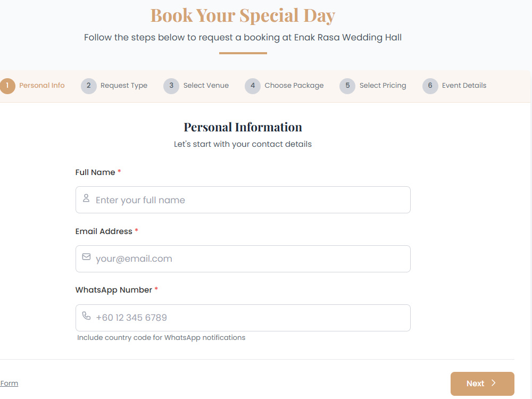Click the step 3 circle icon
This screenshot has height=399, width=532.
click(171, 86)
